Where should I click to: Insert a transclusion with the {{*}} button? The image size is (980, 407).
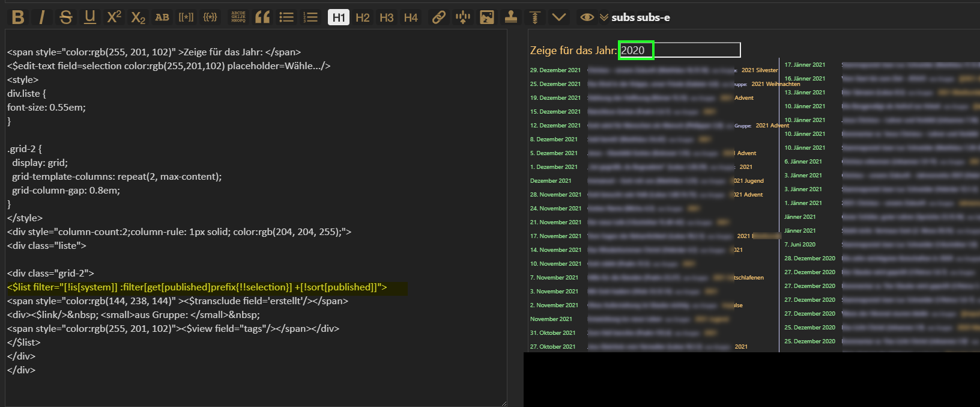click(210, 17)
